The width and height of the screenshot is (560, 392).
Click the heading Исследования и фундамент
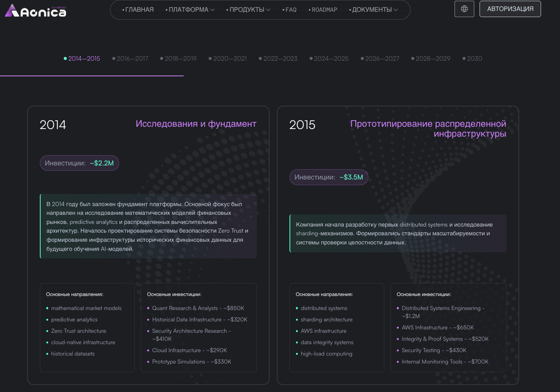click(196, 124)
